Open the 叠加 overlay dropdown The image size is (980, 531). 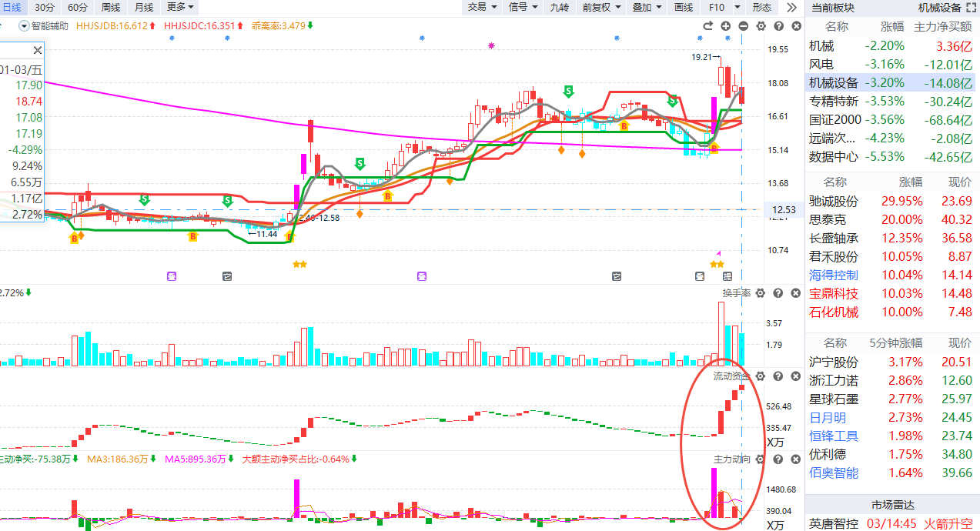pos(647,8)
